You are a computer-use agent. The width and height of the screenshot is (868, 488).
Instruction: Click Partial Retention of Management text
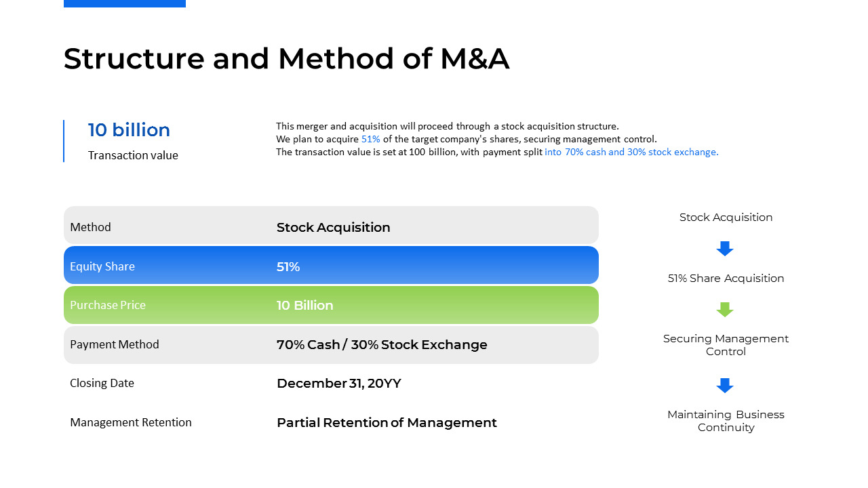click(387, 423)
